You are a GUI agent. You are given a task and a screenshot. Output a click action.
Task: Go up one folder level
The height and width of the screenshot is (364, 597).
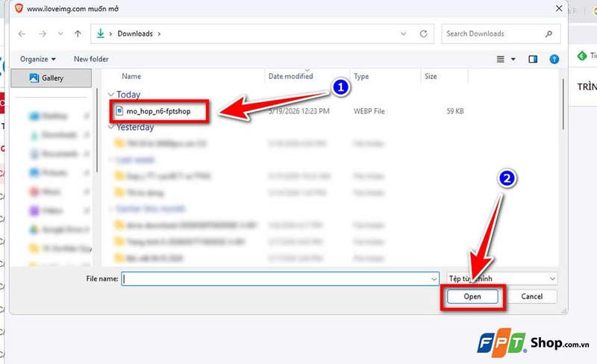[78, 34]
